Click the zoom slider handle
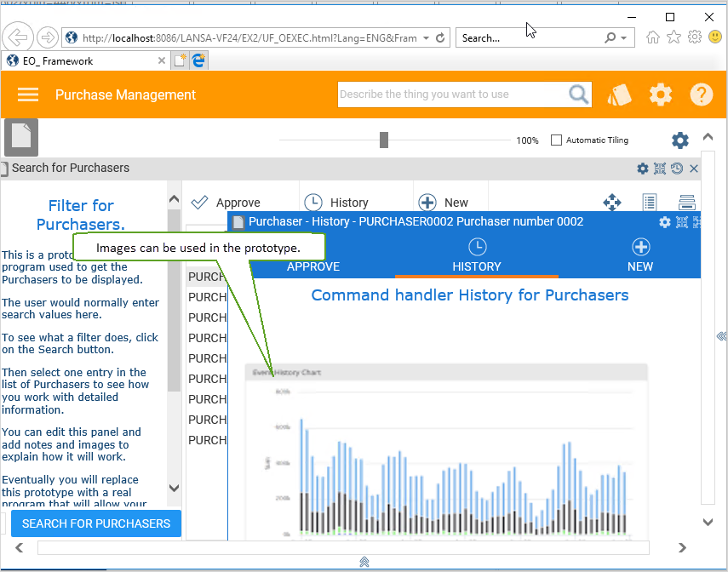The height and width of the screenshot is (572, 728). (x=384, y=140)
